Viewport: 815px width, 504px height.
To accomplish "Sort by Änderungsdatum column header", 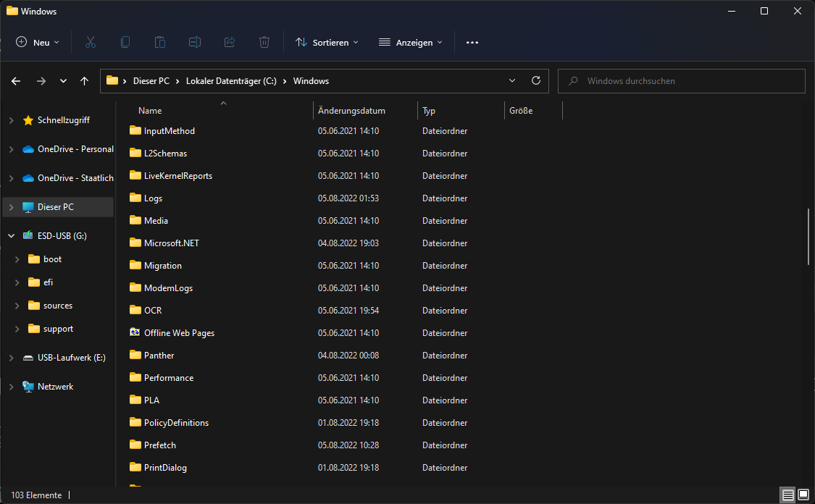I will 351,111.
